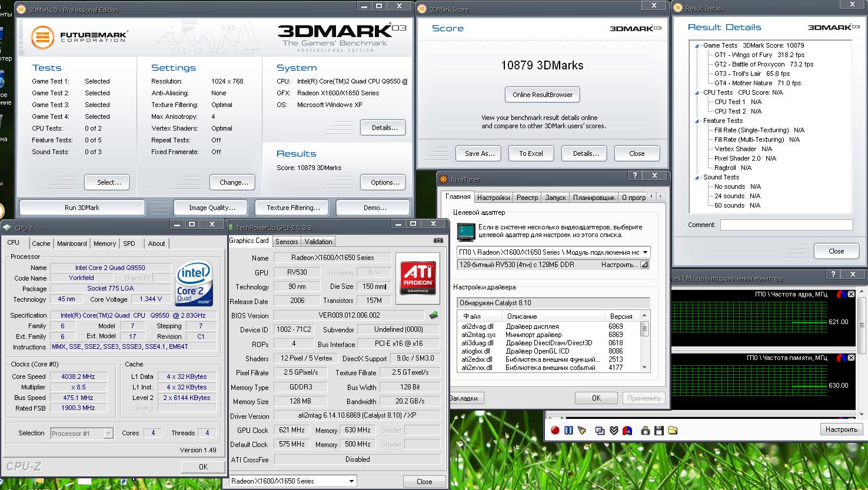Switch to the SPD tab in CPU-Z
This screenshot has width=868, height=490.
point(129,244)
